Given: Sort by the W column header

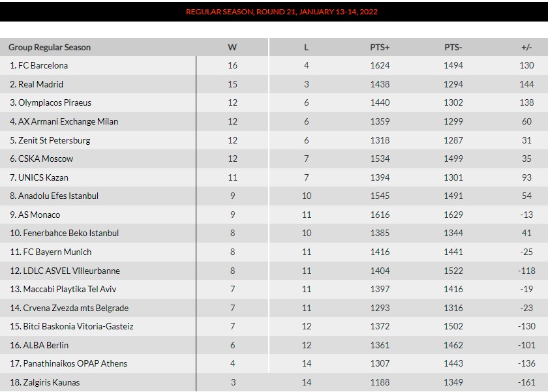Looking at the screenshot, I should pyautogui.click(x=232, y=47).
